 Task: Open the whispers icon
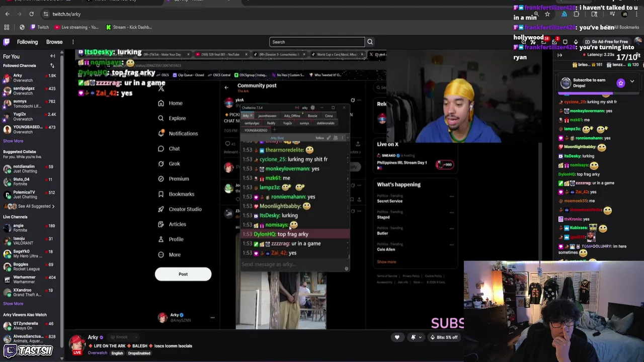[x=565, y=42]
